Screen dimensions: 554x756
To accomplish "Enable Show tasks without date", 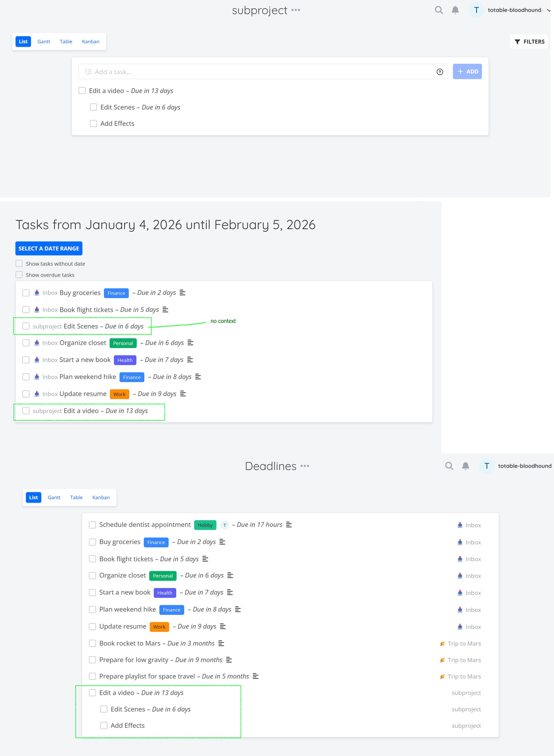I will (x=19, y=264).
